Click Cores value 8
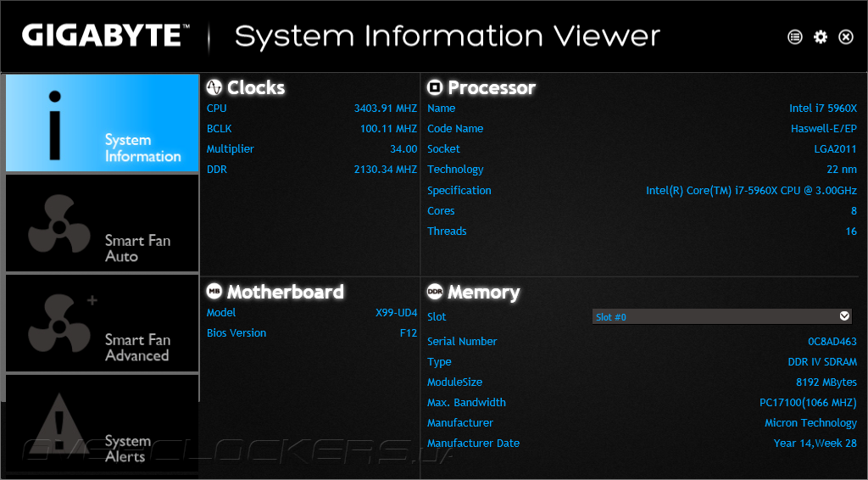The image size is (868, 480). point(854,211)
